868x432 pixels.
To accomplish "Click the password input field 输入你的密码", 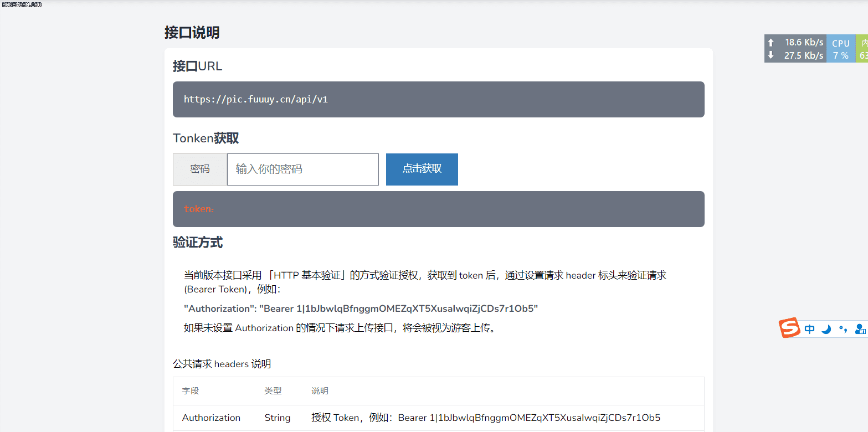I will [x=302, y=169].
